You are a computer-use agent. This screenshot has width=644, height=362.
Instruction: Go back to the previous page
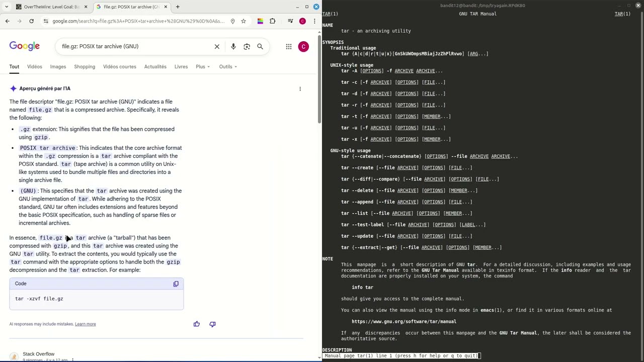click(x=7, y=21)
